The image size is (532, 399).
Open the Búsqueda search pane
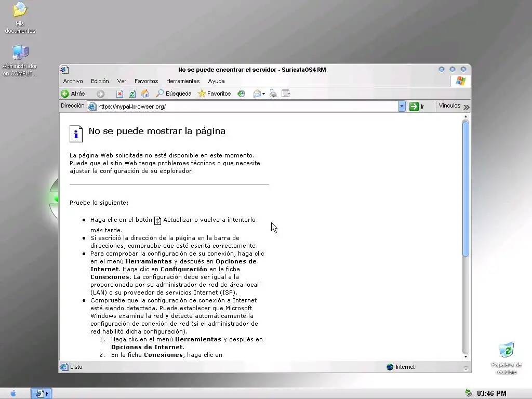tap(174, 94)
